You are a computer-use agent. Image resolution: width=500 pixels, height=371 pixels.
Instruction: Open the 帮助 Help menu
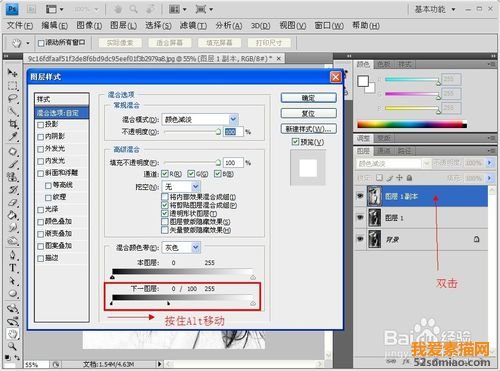click(x=366, y=26)
